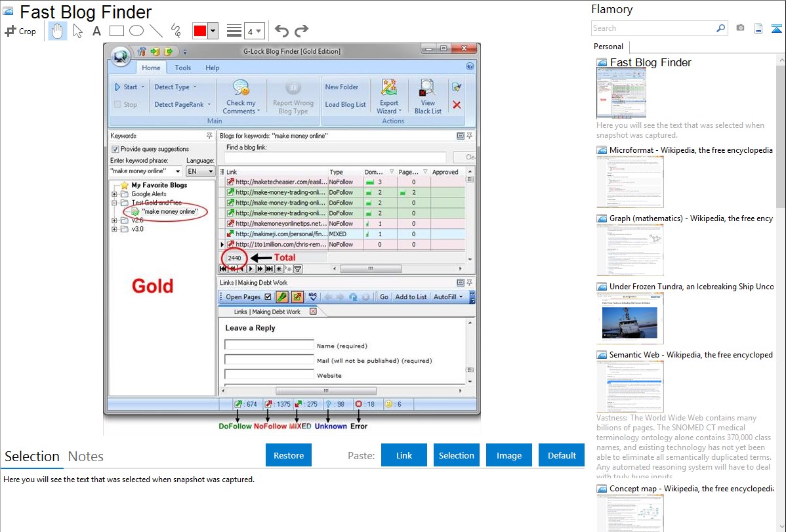This screenshot has height=532, width=786.
Task: Click the paste Selection button
Action: tap(456, 455)
